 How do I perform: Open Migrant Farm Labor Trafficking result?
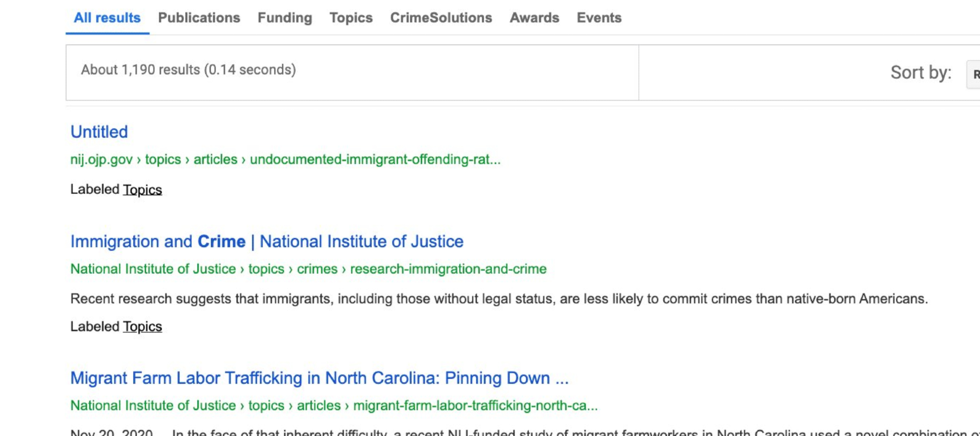(x=319, y=378)
